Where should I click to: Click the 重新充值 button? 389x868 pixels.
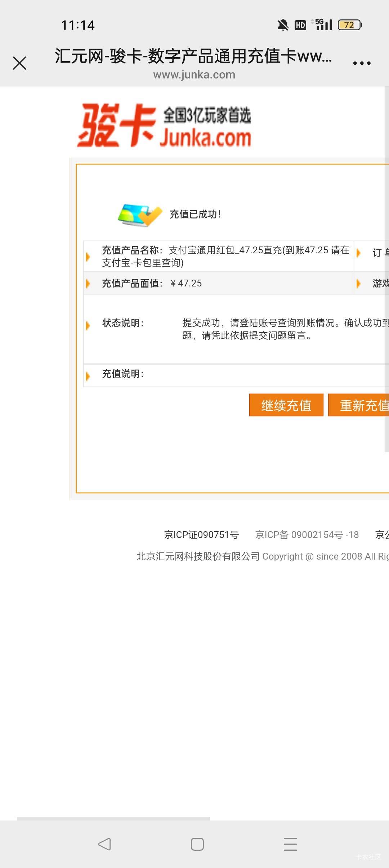[x=359, y=405]
